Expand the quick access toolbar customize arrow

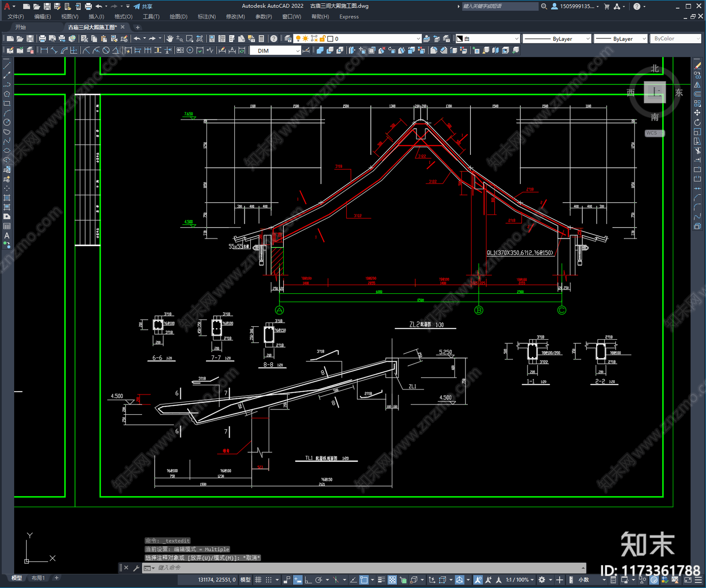(x=128, y=6)
